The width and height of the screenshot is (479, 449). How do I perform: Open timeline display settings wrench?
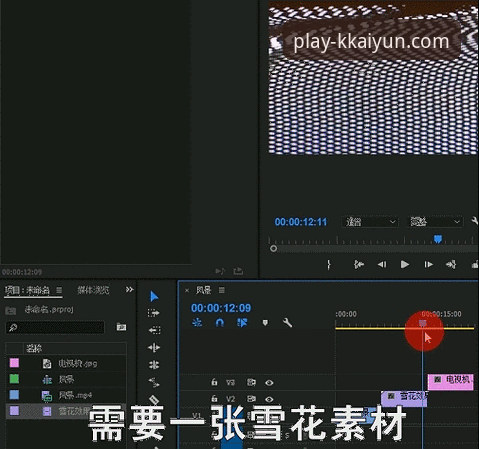coord(287,323)
